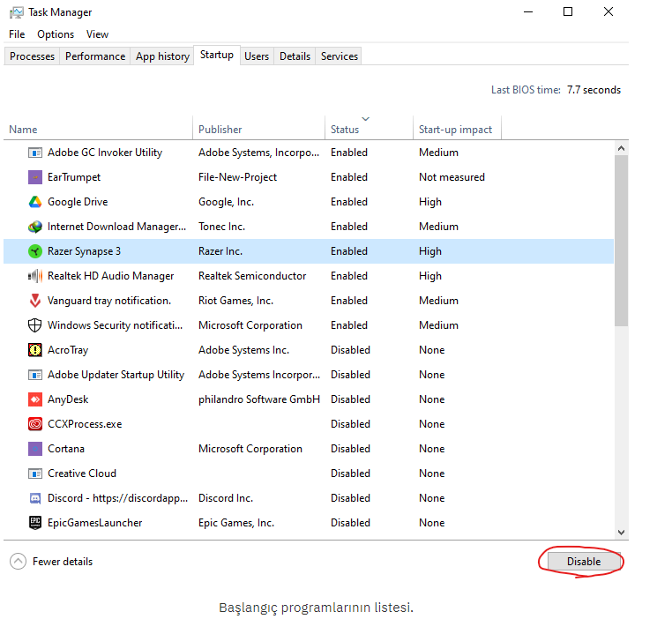Image resolution: width=672 pixels, height=619 pixels.
Task: Click the Adobe Updater Startup Utility icon
Action: [35, 376]
